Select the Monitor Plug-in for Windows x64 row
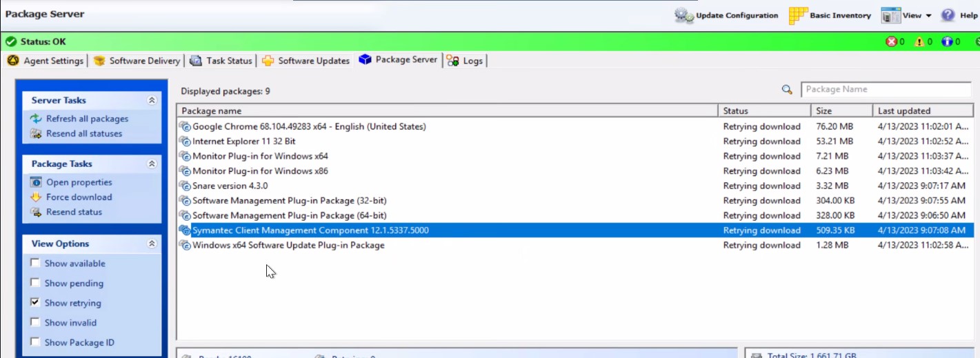The width and height of the screenshot is (980, 358). (x=575, y=156)
